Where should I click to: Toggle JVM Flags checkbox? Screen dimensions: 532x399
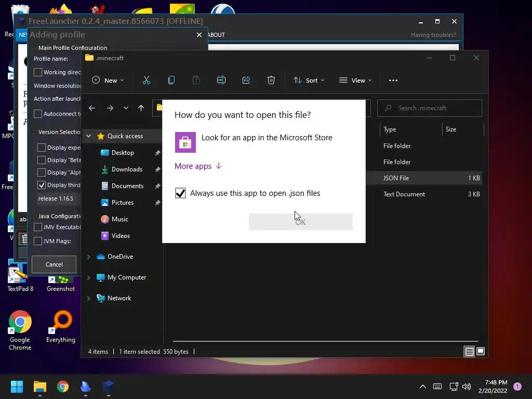[x=38, y=241]
